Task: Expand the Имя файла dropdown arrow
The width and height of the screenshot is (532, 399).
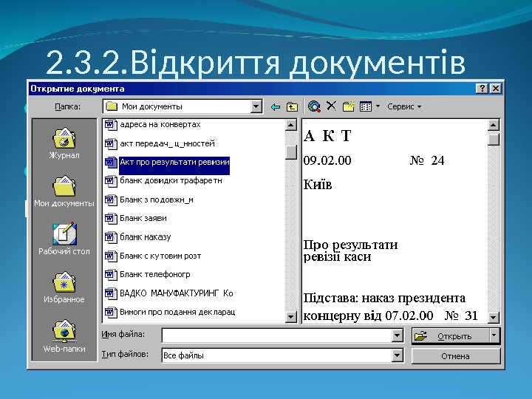Action: pyautogui.click(x=397, y=335)
